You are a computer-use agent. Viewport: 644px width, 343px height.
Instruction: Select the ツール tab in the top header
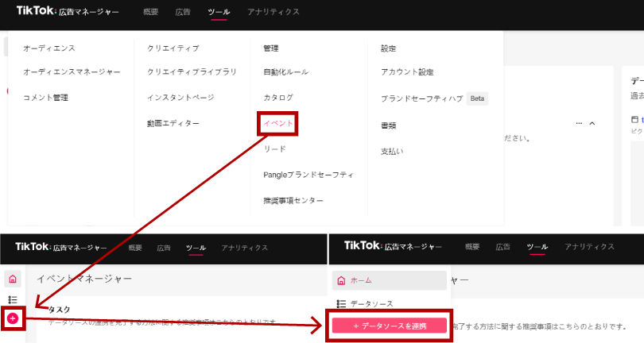click(219, 12)
